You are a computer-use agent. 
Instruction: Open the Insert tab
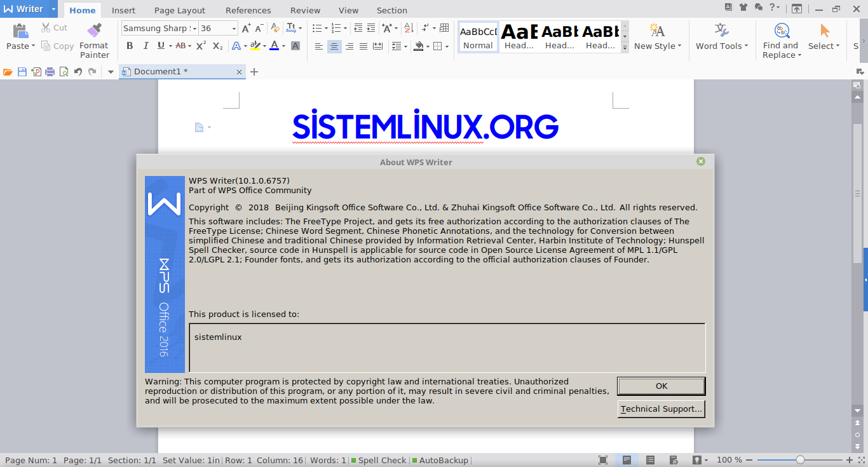tap(123, 10)
